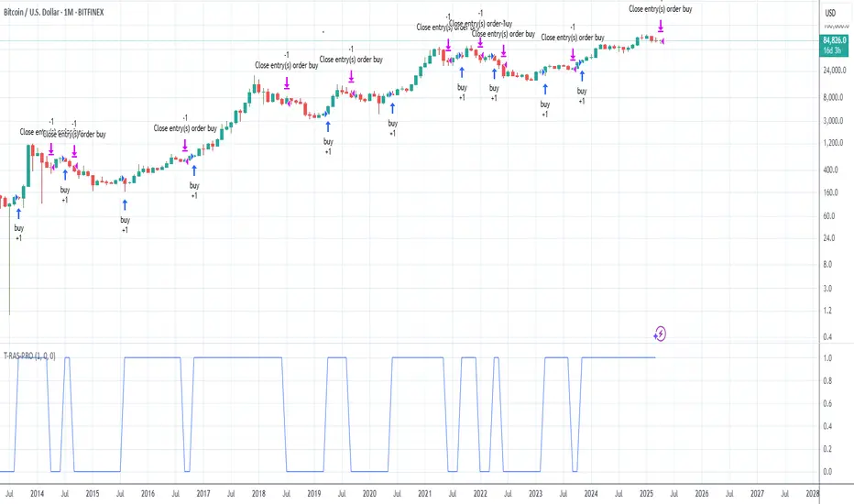This screenshot has width=854, height=504.
Task: Select the T-RAS-PRO (1, 0, 0) indicator legend
Action: point(29,356)
